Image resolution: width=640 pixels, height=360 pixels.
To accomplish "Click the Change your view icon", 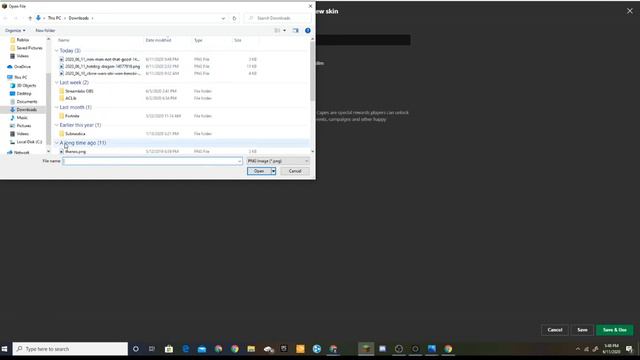I will [277, 30].
